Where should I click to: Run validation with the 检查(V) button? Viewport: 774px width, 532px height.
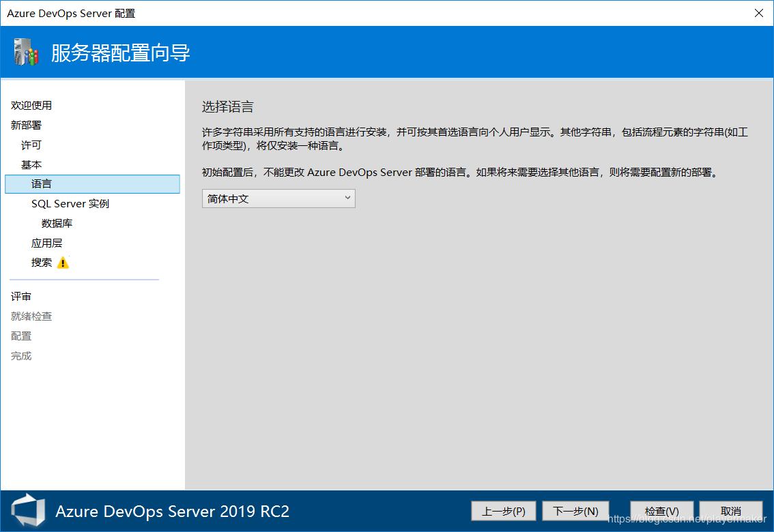point(661,512)
